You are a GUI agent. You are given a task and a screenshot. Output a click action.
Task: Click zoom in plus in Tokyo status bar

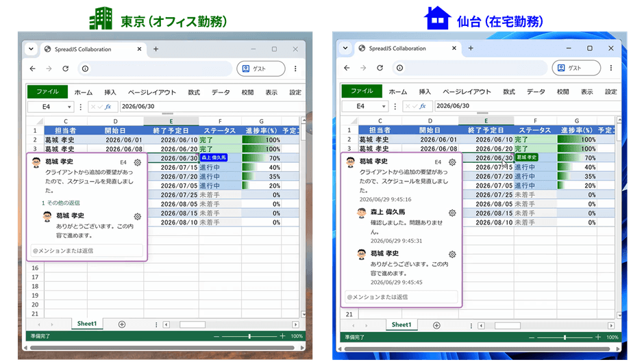coord(282,336)
